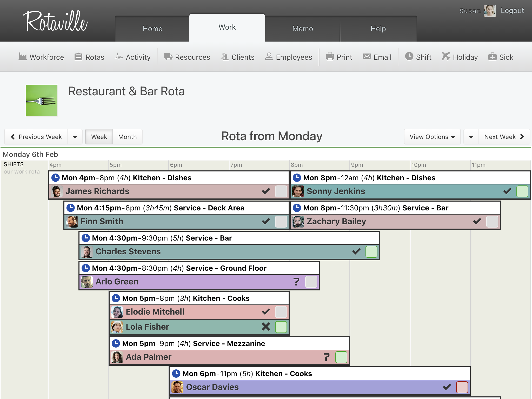Click the 8pm timeline header
532x399 pixels.
pyautogui.click(x=297, y=165)
